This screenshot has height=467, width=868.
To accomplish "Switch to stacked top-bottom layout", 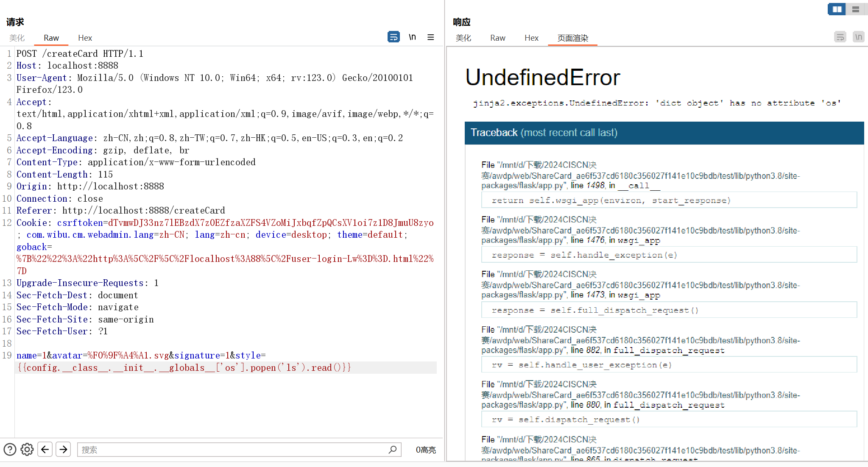I will tap(856, 9).
